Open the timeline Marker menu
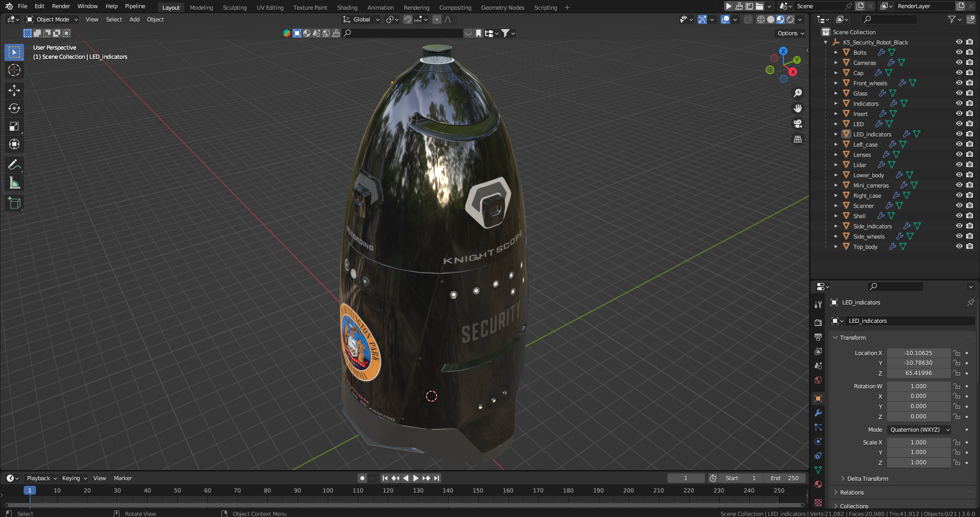 (x=122, y=478)
